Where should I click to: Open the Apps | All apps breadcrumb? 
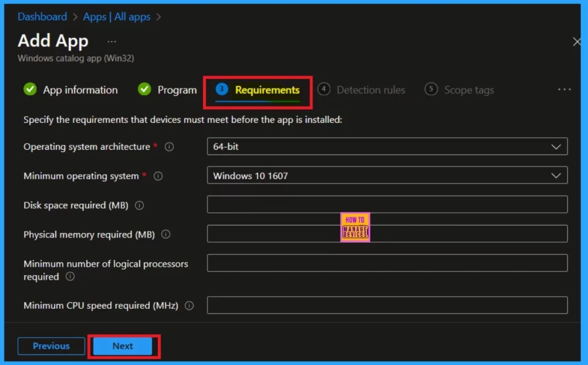pyautogui.click(x=117, y=17)
